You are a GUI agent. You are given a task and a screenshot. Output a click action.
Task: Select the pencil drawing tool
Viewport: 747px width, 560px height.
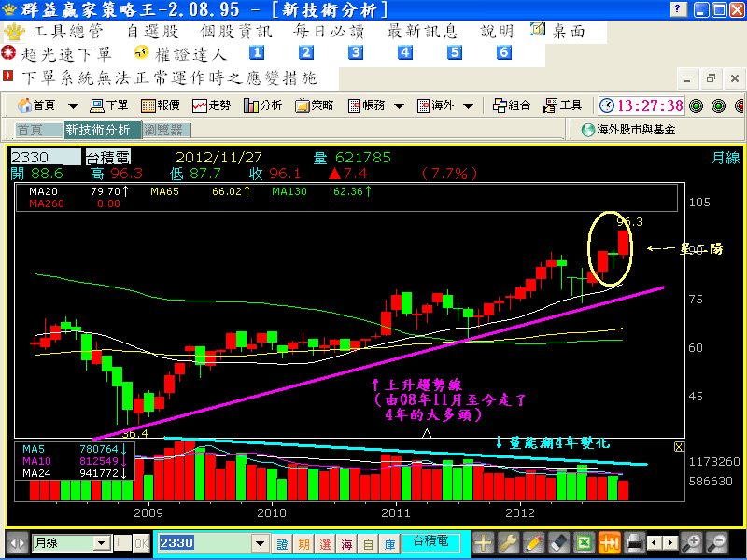(533, 543)
